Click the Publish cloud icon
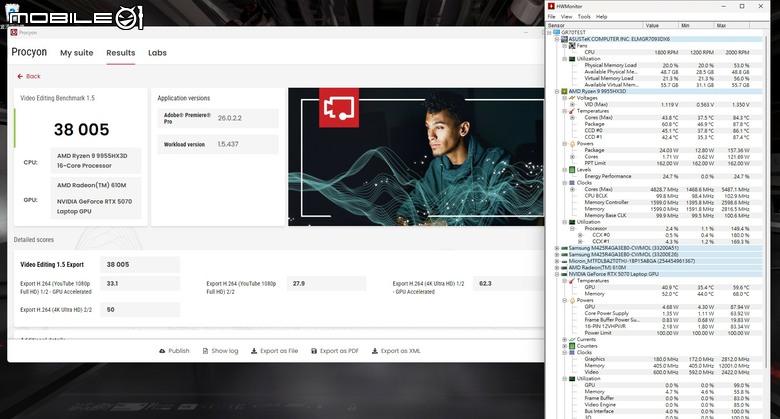Image resolution: width=780 pixels, height=419 pixels. click(162, 351)
